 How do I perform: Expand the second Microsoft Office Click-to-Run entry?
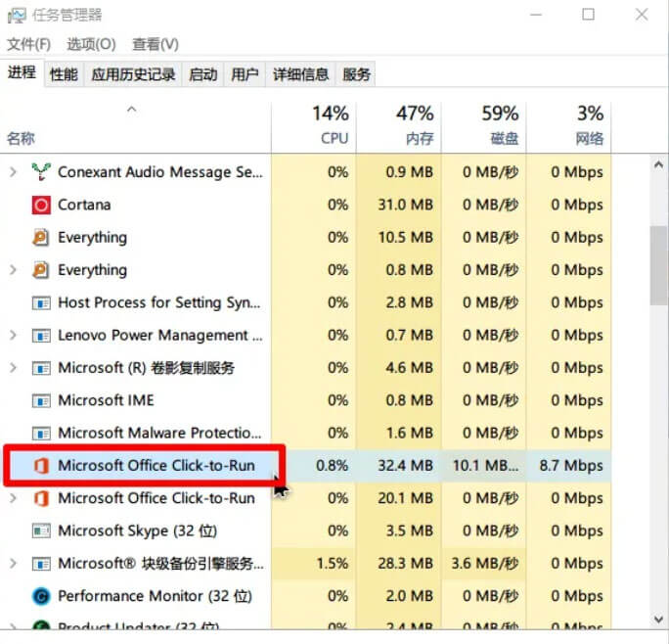point(13,498)
